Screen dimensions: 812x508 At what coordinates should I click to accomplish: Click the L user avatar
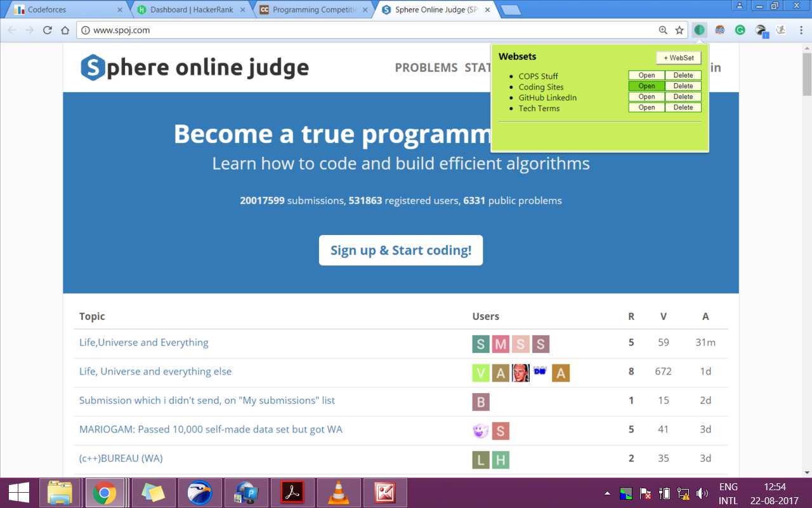pos(481,460)
